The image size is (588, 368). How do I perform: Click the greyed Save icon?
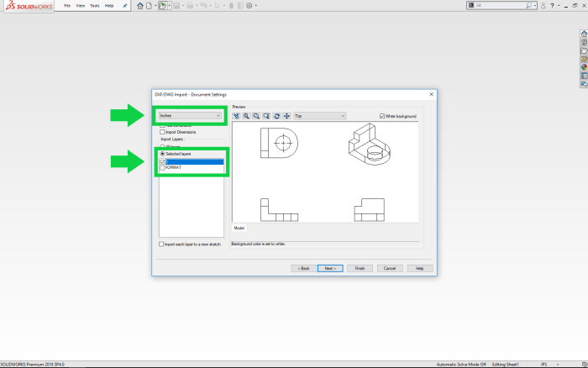click(176, 6)
